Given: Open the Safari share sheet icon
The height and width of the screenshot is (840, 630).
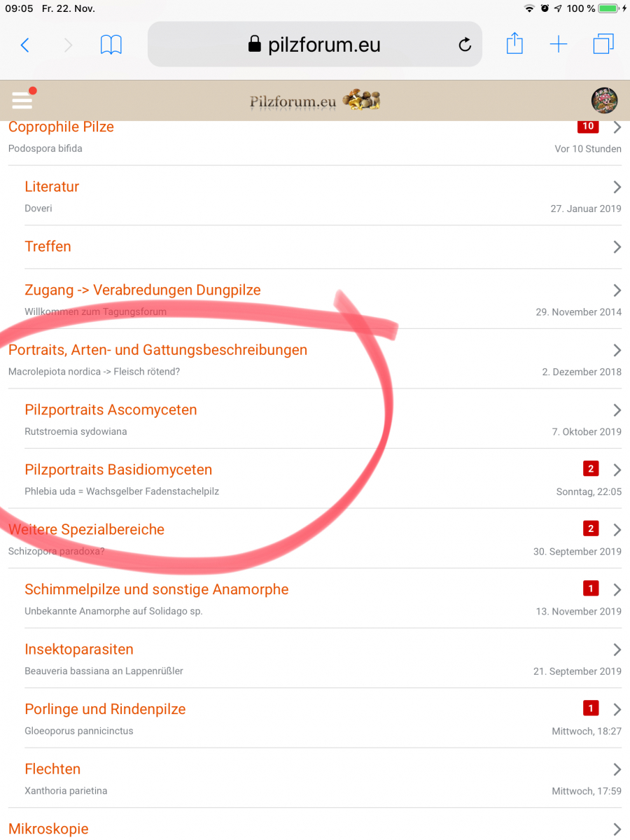Looking at the screenshot, I should 514,44.
